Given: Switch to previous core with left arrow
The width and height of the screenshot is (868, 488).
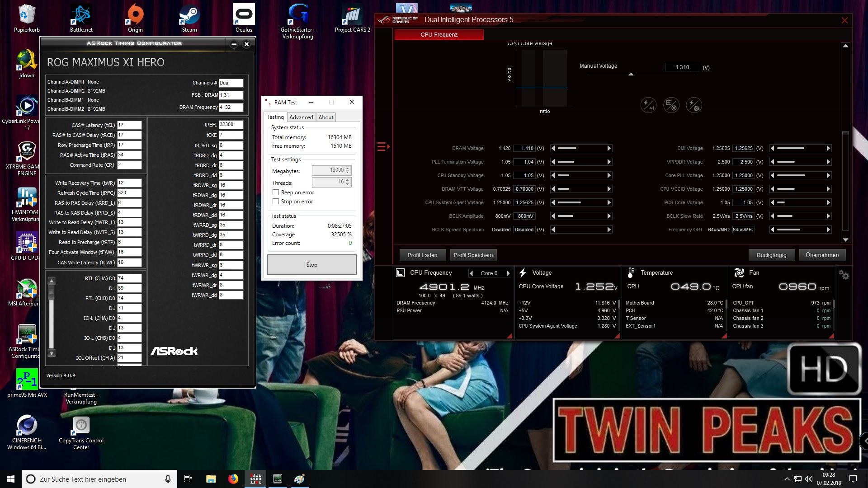Looking at the screenshot, I should 472,273.
